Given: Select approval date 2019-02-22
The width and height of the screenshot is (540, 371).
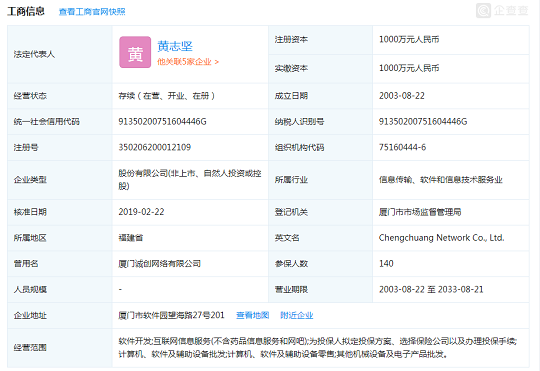Looking at the screenshot, I should coord(141,212).
